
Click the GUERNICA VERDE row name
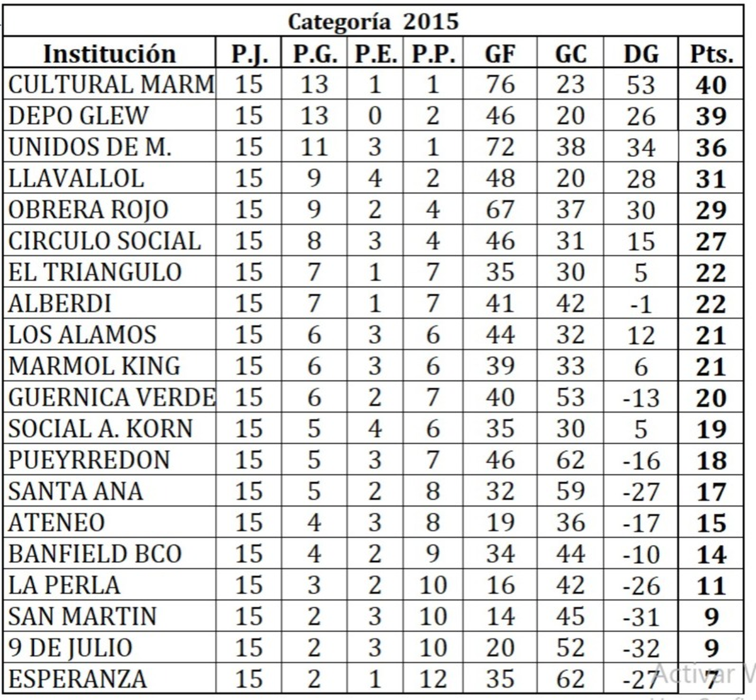pos(110,398)
